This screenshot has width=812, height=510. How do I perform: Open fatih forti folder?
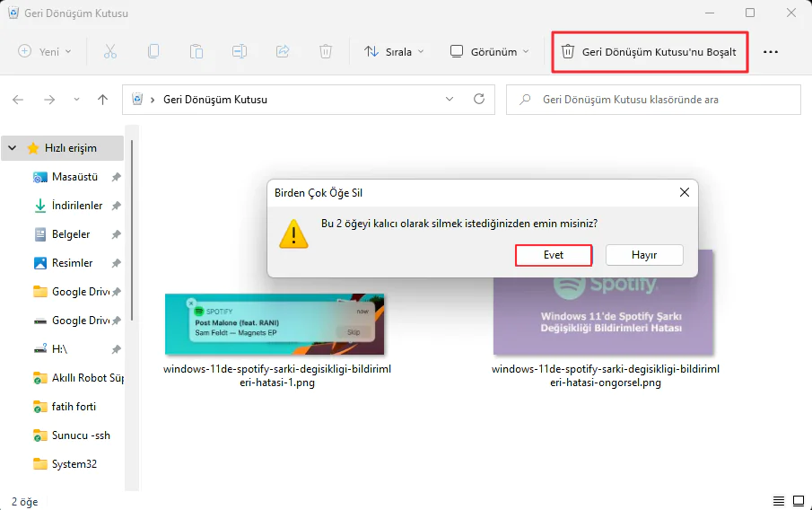[x=65, y=407]
